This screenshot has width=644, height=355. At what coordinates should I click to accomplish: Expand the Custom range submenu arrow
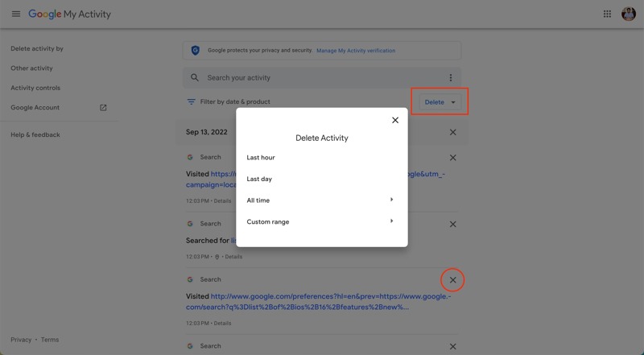(x=392, y=221)
